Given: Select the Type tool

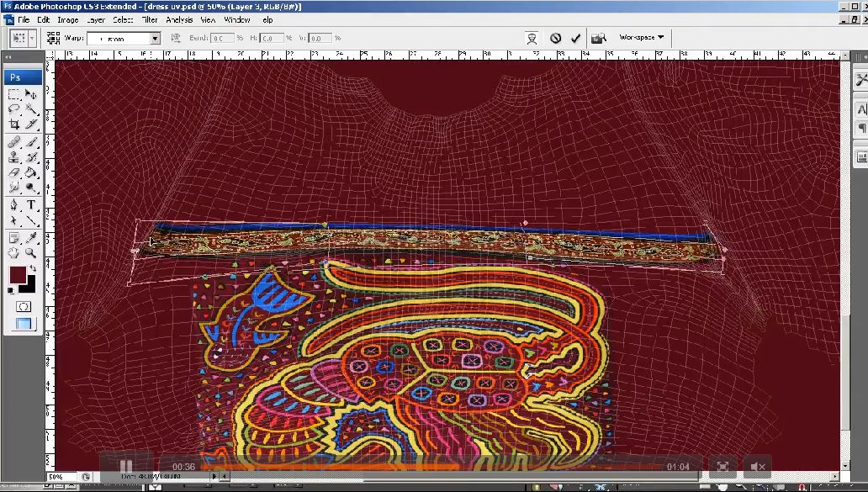Looking at the screenshot, I should pyautogui.click(x=31, y=205).
